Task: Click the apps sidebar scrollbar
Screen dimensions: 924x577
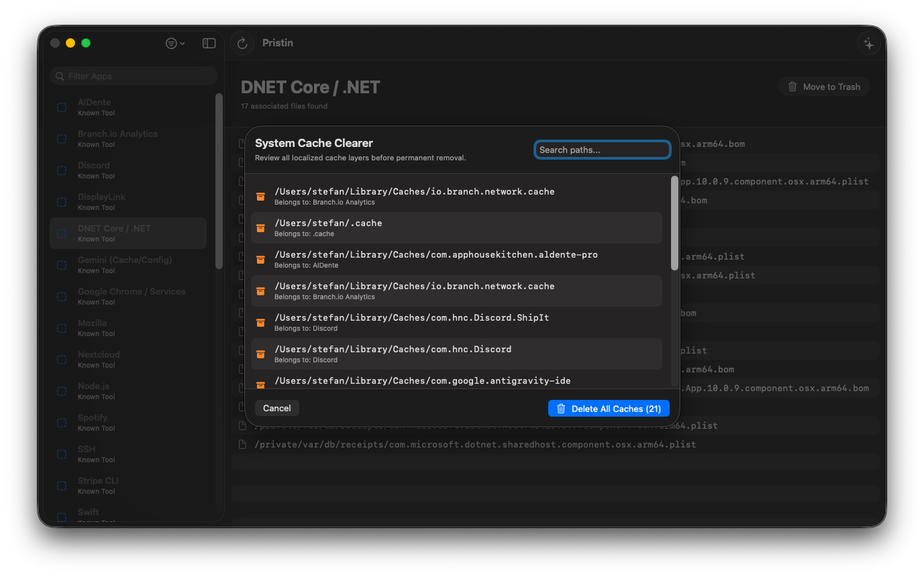Action: [x=219, y=181]
